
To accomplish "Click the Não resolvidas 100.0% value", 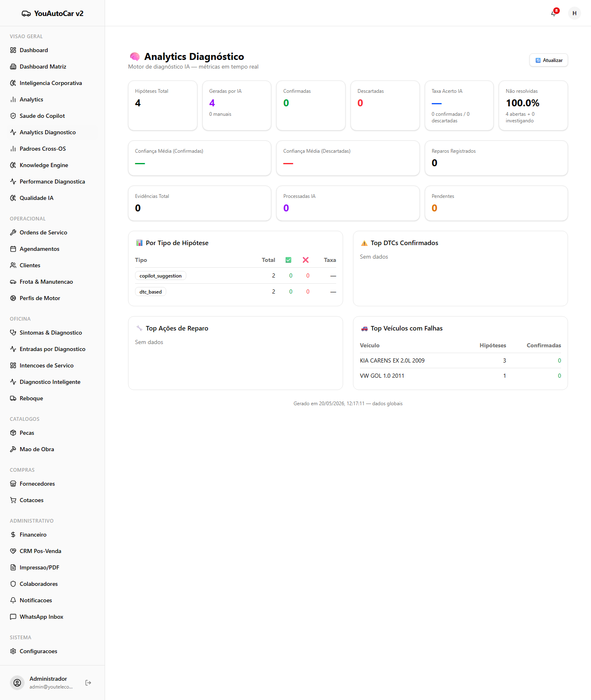I will (x=522, y=103).
